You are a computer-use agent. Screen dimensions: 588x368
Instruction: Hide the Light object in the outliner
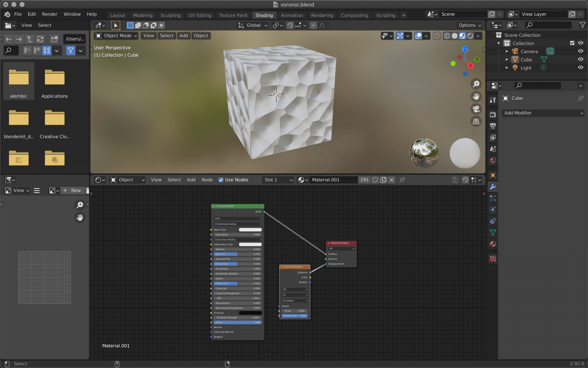pos(581,68)
